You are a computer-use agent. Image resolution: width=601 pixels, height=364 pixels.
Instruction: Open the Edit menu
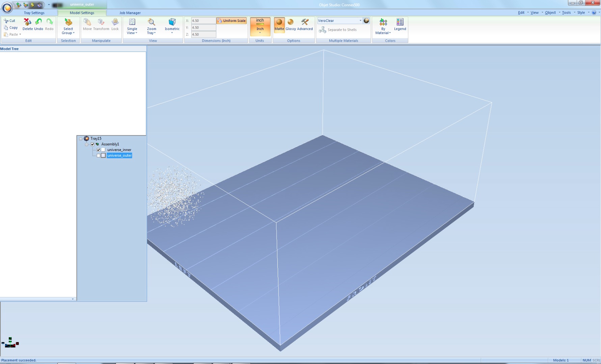(521, 12)
